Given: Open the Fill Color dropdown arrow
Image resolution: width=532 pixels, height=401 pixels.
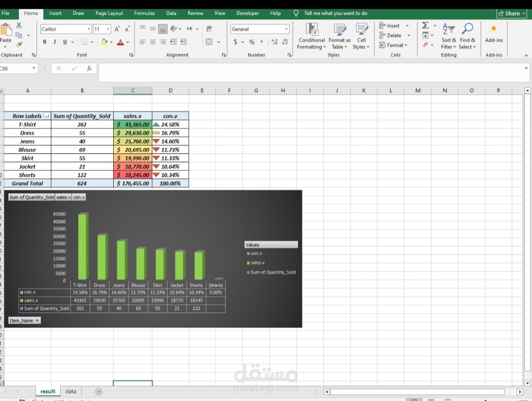Looking at the screenshot, I should tap(111, 42).
